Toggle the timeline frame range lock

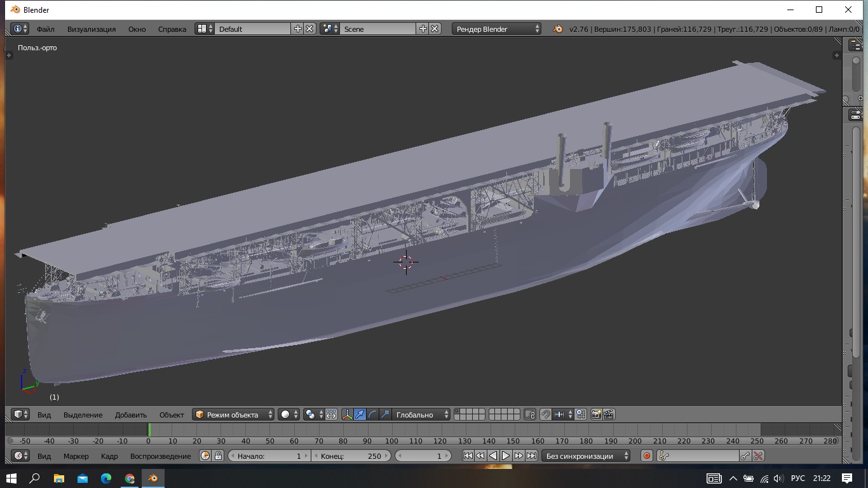218,456
